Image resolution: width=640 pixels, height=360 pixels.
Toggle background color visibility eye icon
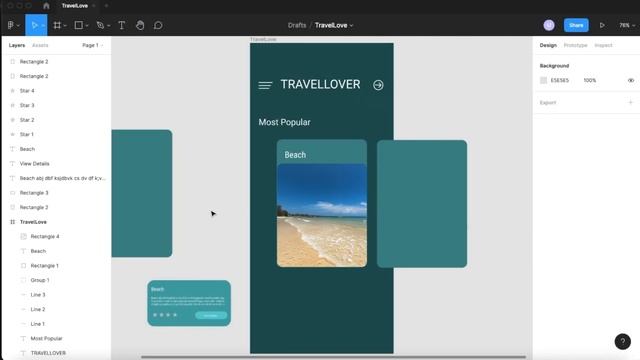click(631, 80)
